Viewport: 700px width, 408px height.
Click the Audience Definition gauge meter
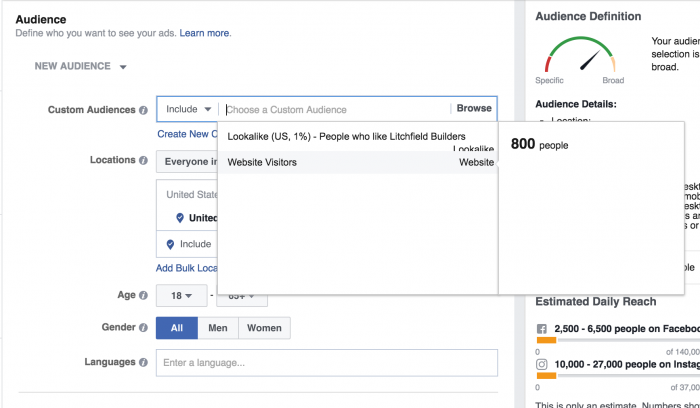point(579,60)
